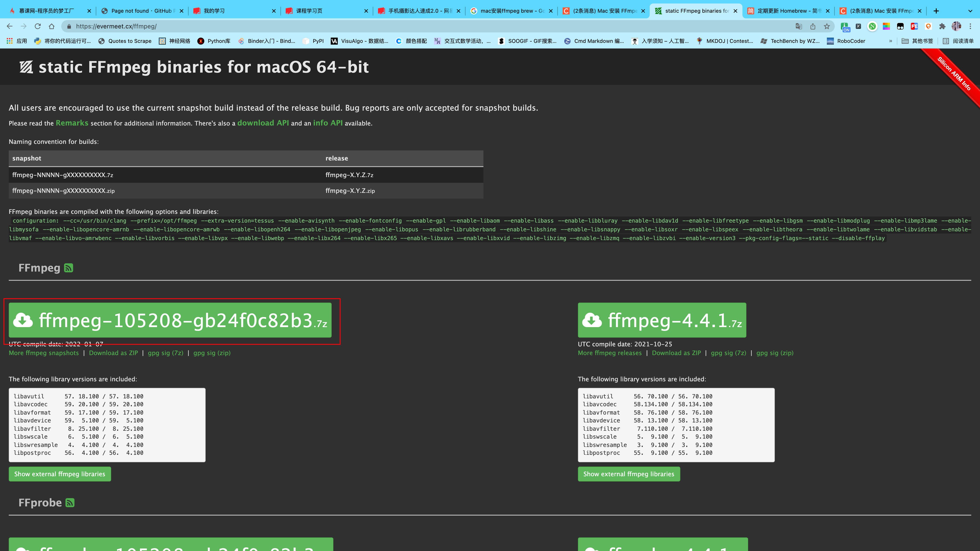Open the 其他书签 bookmarks folder
The height and width of the screenshot is (551, 980).
917,41
